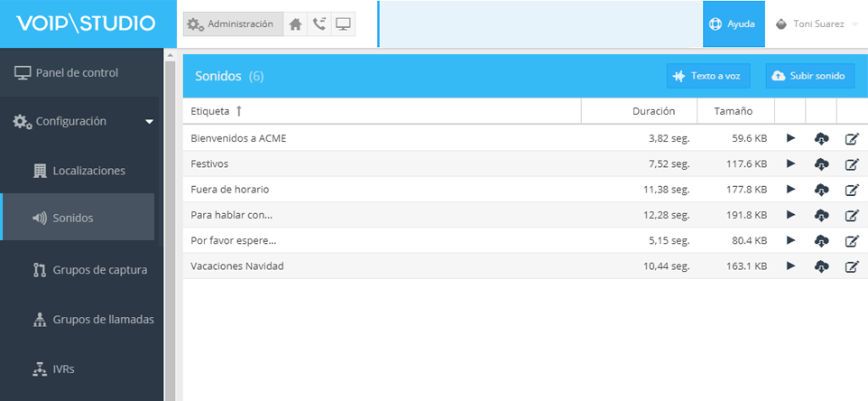Viewport: 868px width, 401px height.
Task: Download the Festivos sound file
Action: [821, 164]
